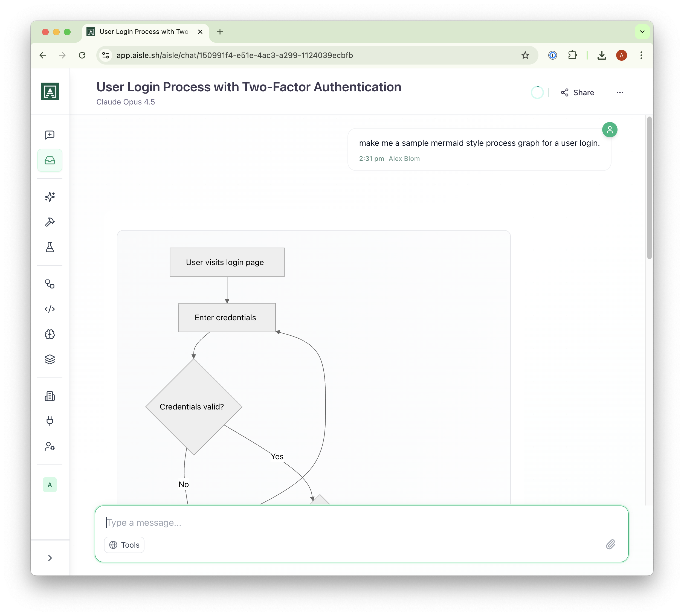Open the brain icon in sidebar

[x=50, y=335]
